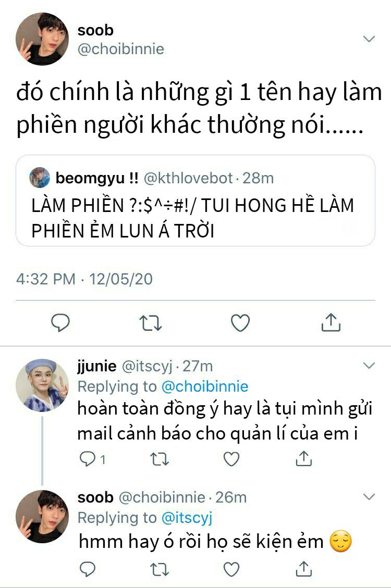This screenshot has height=588, width=391.
Task: Reply to soob's main tweet
Action: click(x=60, y=322)
